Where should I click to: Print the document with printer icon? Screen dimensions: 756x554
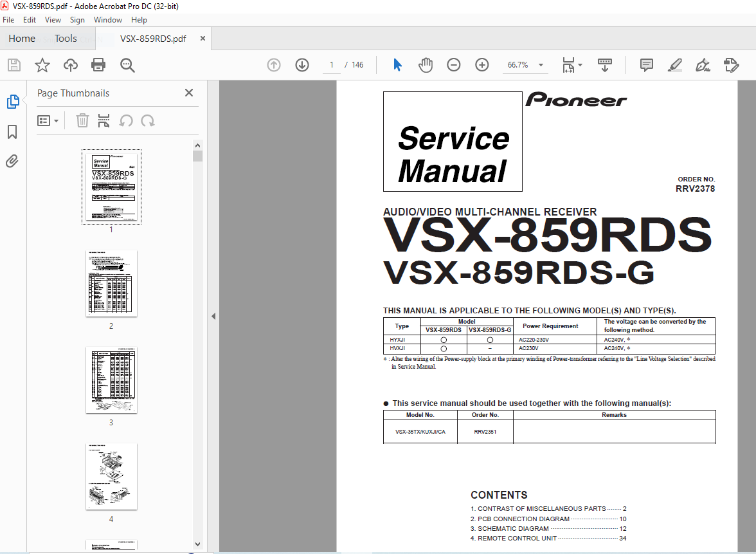pyautogui.click(x=98, y=64)
